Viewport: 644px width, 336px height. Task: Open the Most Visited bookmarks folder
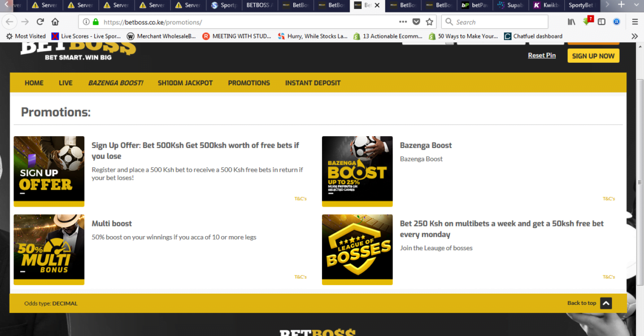click(25, 36)
